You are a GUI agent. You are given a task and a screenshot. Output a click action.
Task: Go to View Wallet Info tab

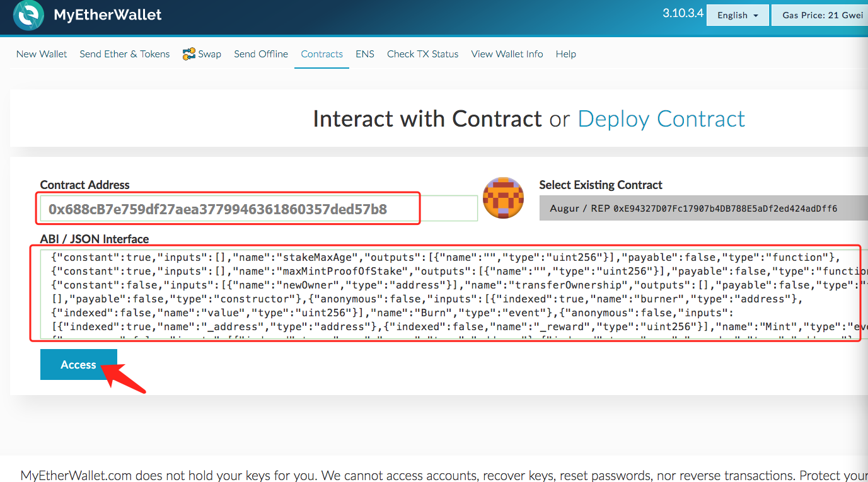click(x=507, y=54)
